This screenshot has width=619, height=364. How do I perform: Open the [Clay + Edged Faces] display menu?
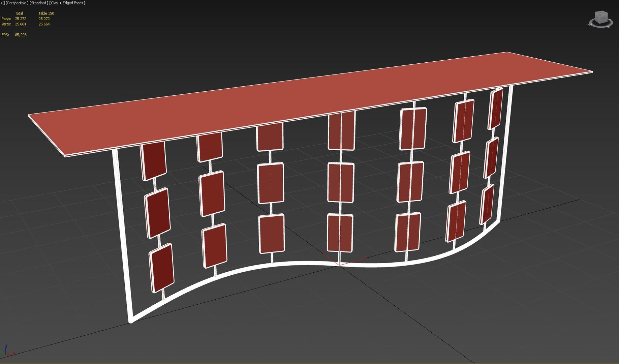click(67, 3)
